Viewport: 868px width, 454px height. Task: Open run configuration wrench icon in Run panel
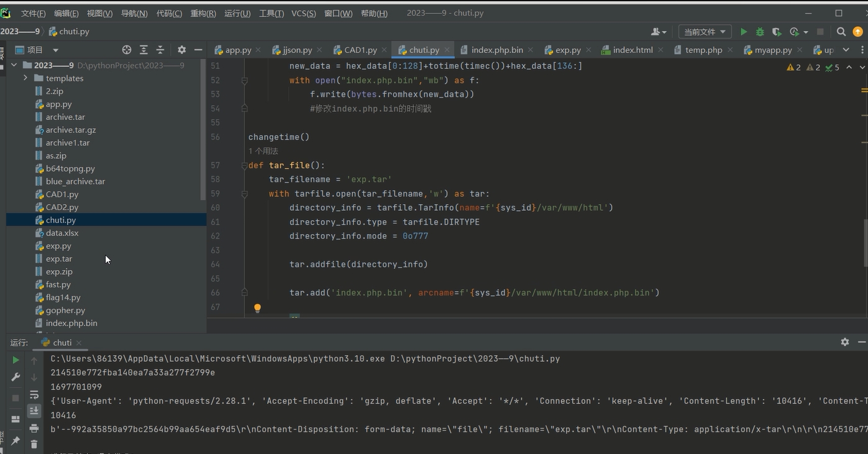16,377
